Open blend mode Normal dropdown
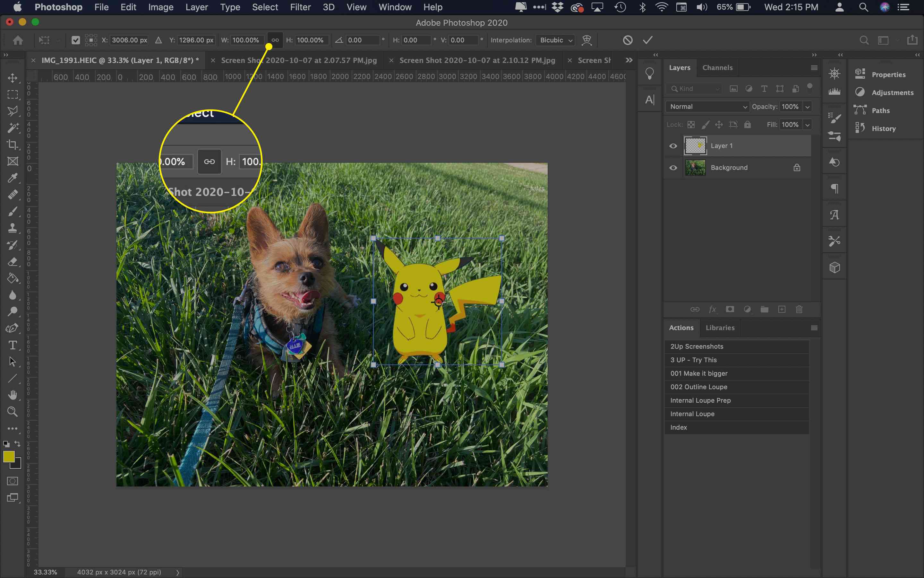 click(707, 107)
